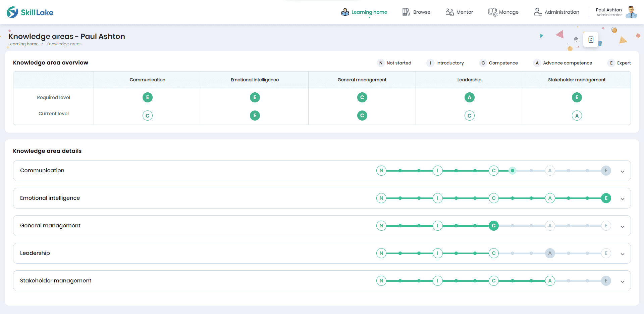Screen dimensions: 644x314
Task: Click Communication current level C badge
Action: pyautogui.click(x=148, y=116)
